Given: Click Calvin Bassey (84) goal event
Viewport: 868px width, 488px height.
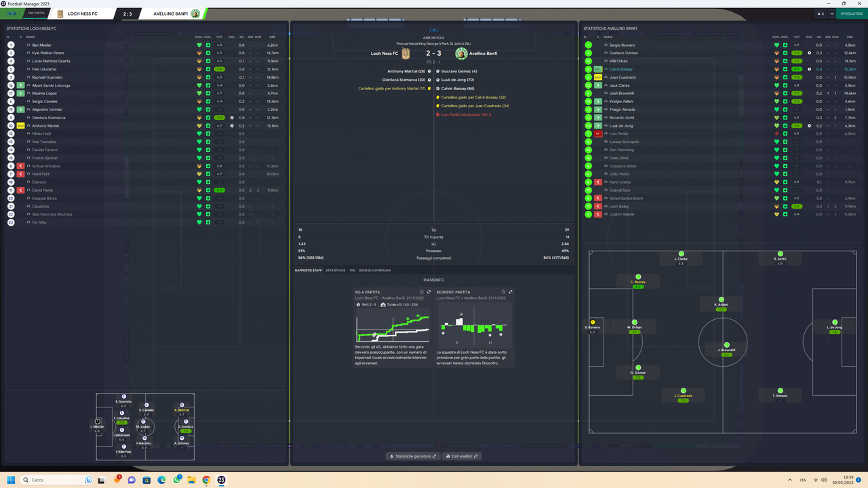Looking at the screenshot, I should point(458,89).
